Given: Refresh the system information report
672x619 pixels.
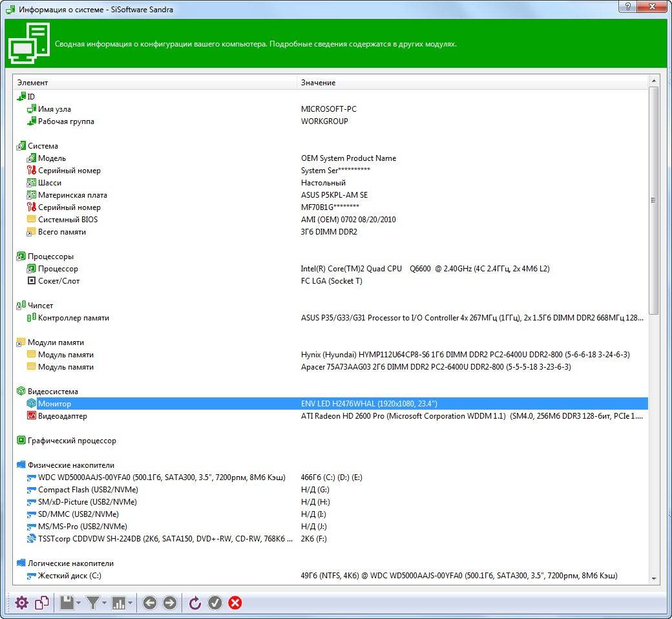Looking at the screenshot, I should tap(194, 603).
